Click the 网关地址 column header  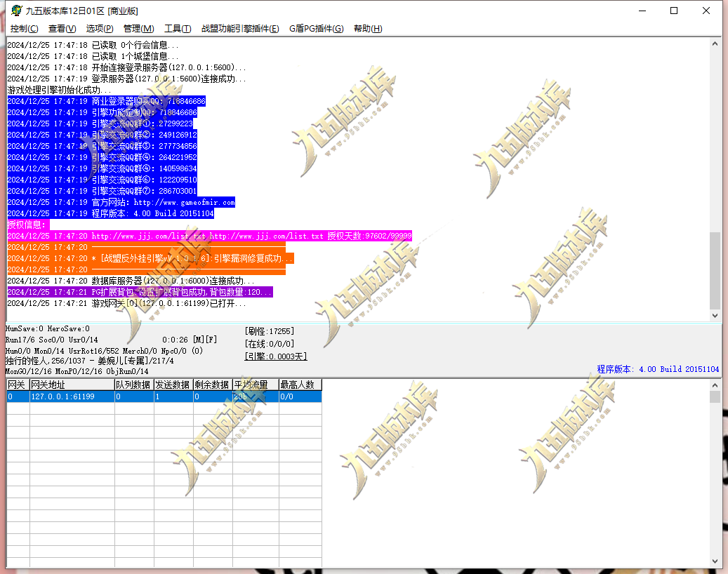click(72, 385)
